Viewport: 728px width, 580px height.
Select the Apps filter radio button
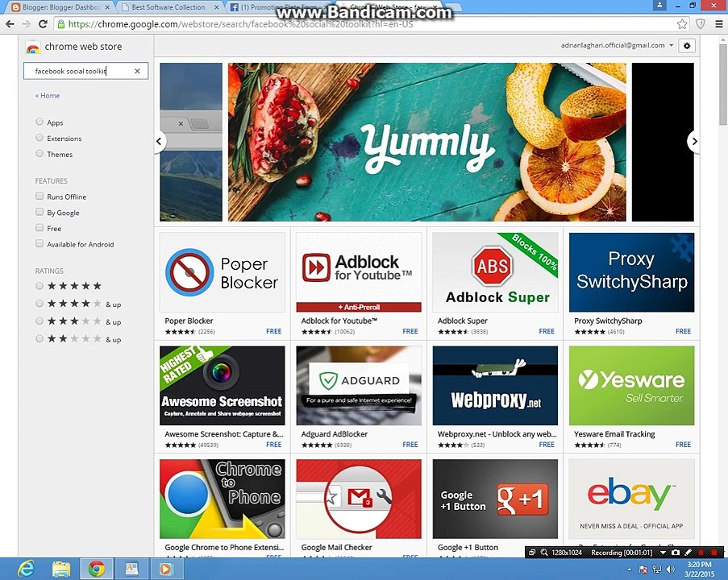pyautogui.click(x=40, y=122)
